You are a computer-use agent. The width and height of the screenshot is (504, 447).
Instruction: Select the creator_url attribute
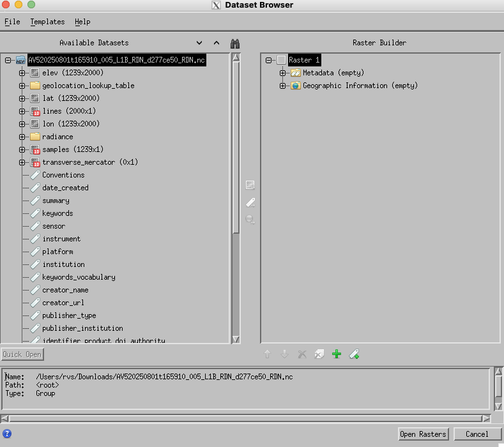pos(63,303)
